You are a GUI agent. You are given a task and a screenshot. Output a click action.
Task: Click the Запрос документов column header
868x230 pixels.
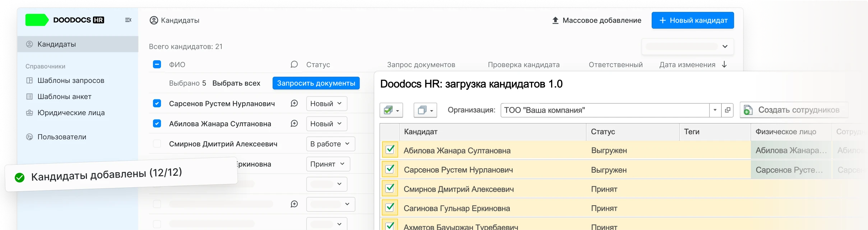tap(421, 65)
